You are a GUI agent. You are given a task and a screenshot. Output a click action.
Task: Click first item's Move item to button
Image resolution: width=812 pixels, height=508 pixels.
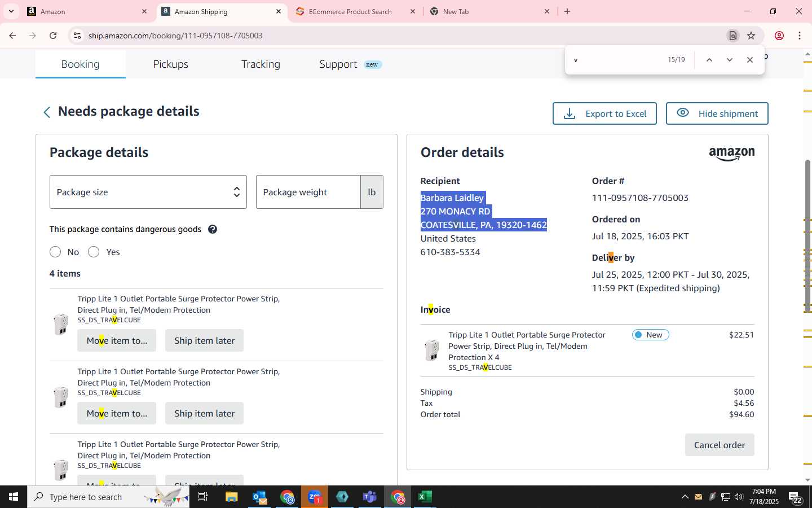click(117, 340)
